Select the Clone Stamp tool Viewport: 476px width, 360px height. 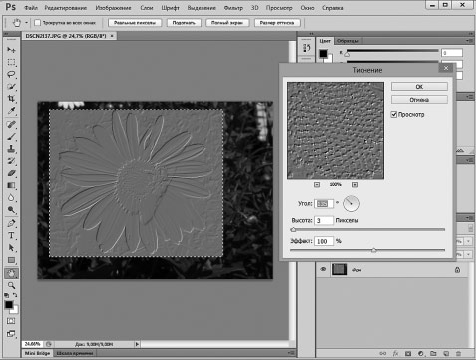coord(11,149)
